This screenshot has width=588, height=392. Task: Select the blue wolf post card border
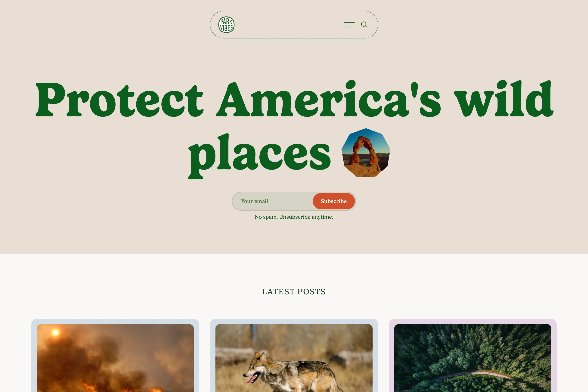(x=294, y=321)
